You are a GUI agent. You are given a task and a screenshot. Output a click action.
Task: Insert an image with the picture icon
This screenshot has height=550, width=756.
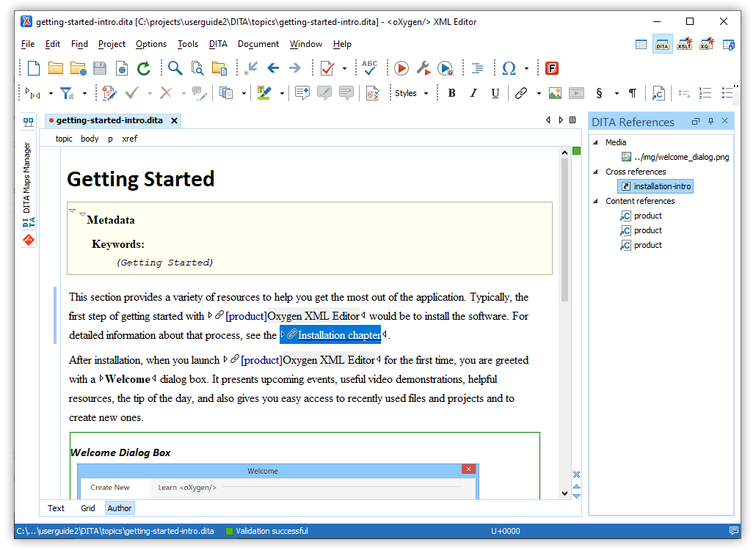555,93
